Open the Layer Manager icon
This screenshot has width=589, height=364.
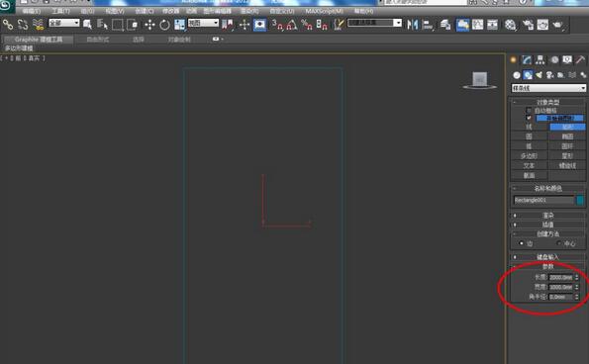tap(445, 25)
